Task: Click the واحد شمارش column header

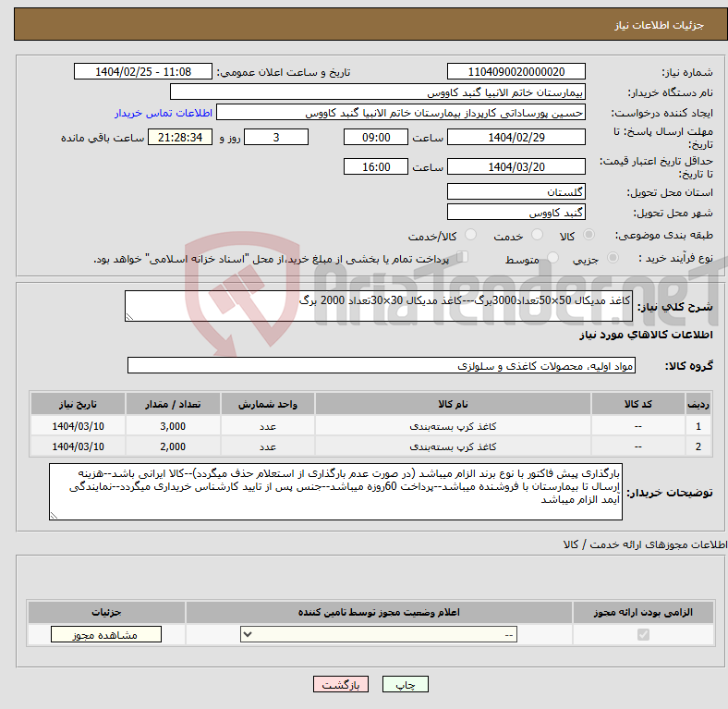Action: 268,404
